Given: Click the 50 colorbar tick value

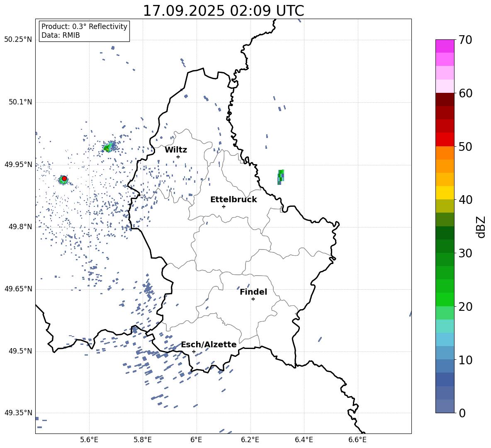Looking at the screenshot, I should point(465,146).
